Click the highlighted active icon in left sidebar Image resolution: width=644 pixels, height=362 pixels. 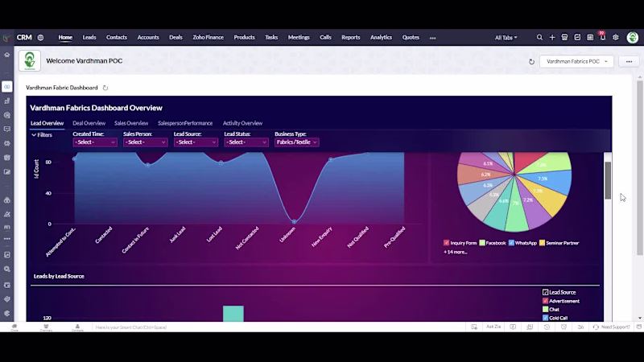click(7, 87)
